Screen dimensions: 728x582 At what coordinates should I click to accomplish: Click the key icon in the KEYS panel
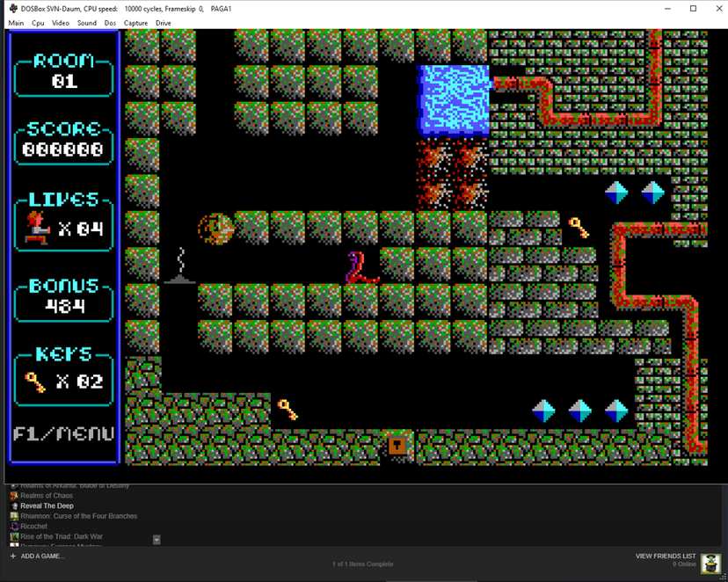point(35,382)
